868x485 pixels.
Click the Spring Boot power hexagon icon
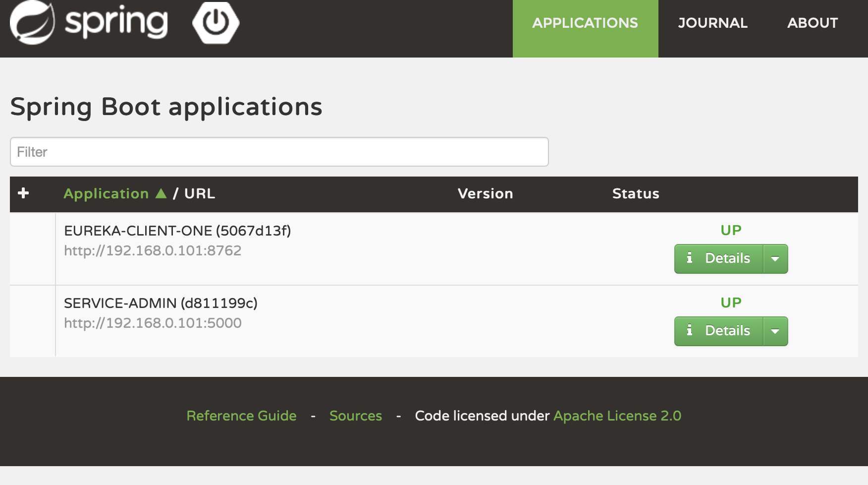tap(216, 23)
